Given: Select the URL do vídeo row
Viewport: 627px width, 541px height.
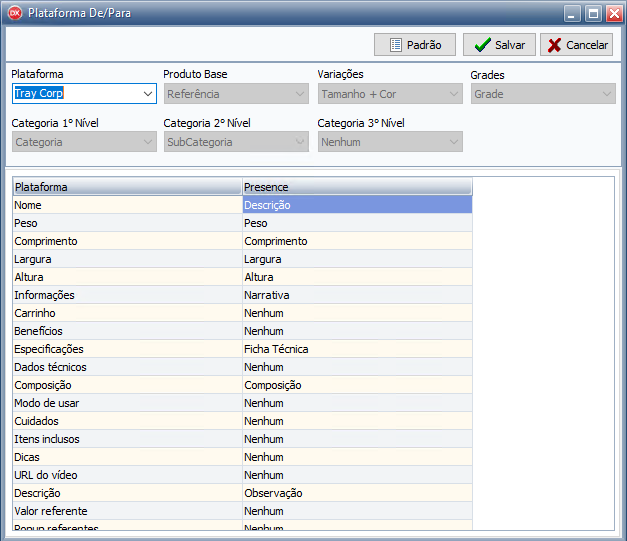Looking at the screenshot, I should [128, 475].
